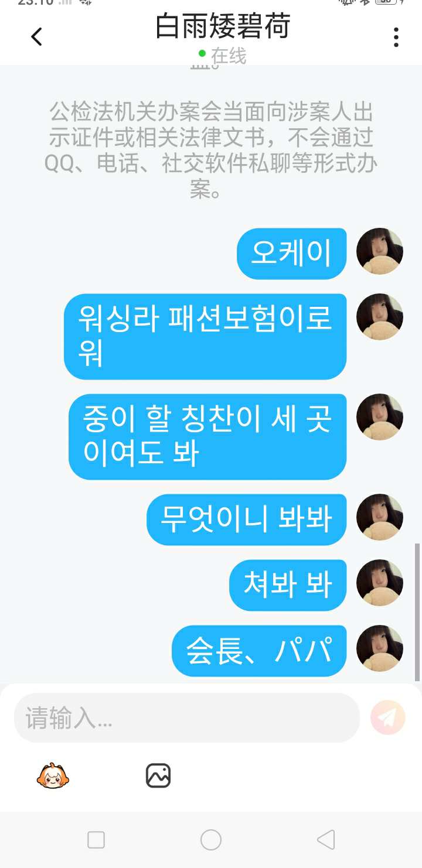Open avatar next to 会長、パパ message

click(380, 648)
